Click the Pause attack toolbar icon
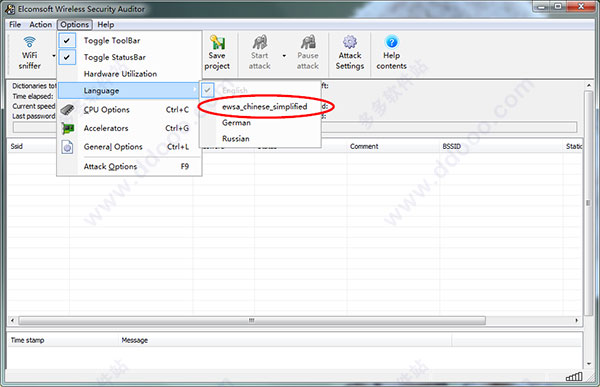600x387 pixels. [308, 53]
